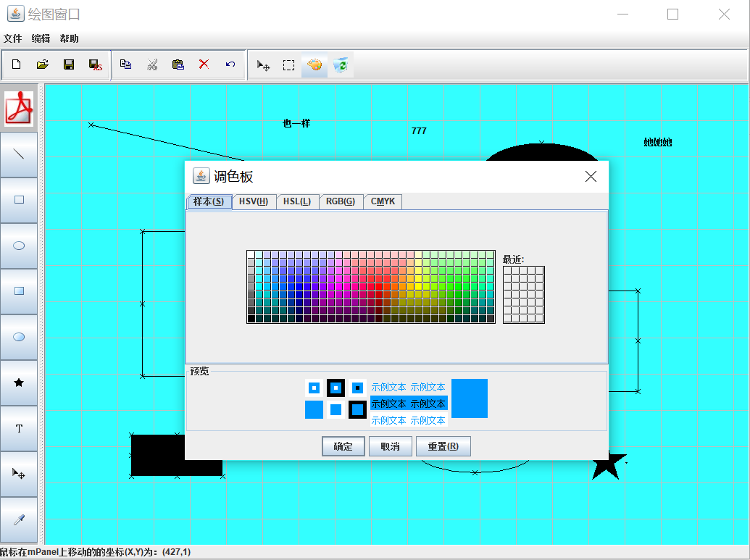
Task: Switch to the CMYK tab
Action: coord(383,202)
